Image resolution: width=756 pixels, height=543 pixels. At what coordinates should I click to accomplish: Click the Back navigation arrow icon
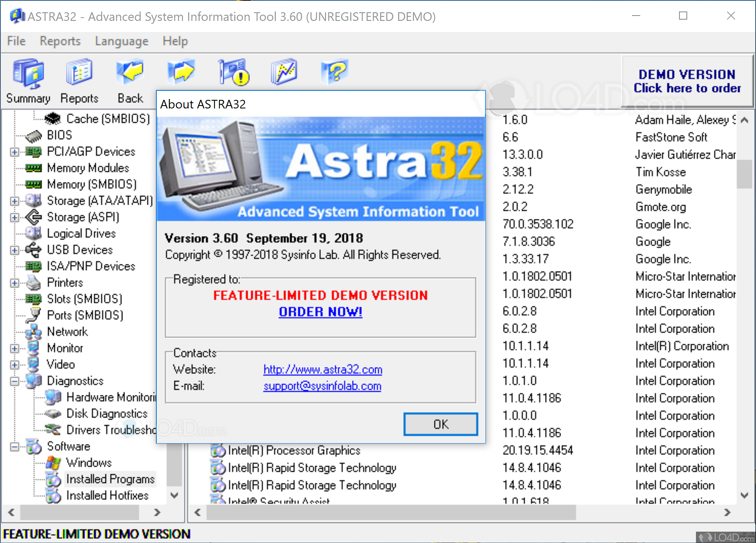[x=129, y=73]
